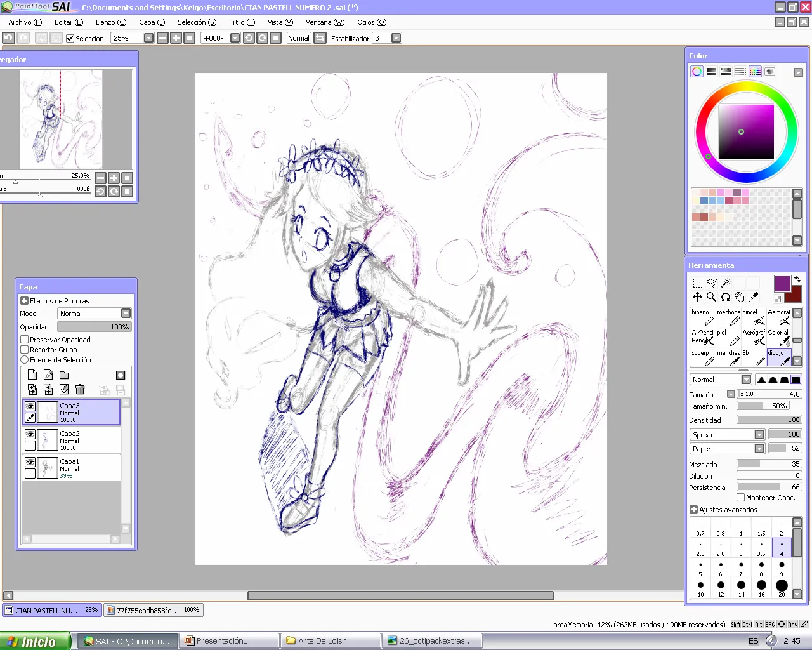Hide the Capa3 layer eye icon
812x650 pixels.
tap(30, 406)
